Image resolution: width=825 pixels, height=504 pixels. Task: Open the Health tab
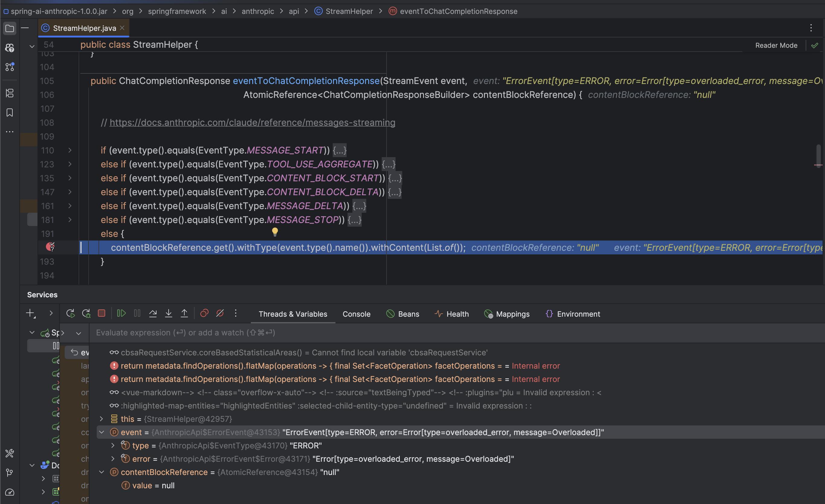click(x=451, y=314)
